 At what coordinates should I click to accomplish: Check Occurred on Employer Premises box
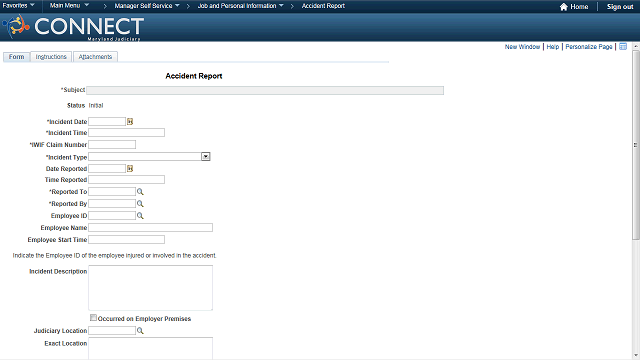[x=93, y=318]
